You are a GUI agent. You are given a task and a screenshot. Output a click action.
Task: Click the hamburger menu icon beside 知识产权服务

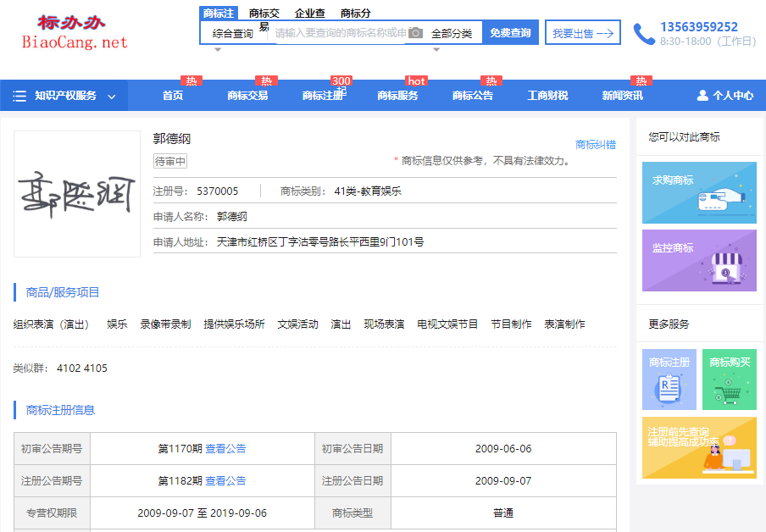19,96
